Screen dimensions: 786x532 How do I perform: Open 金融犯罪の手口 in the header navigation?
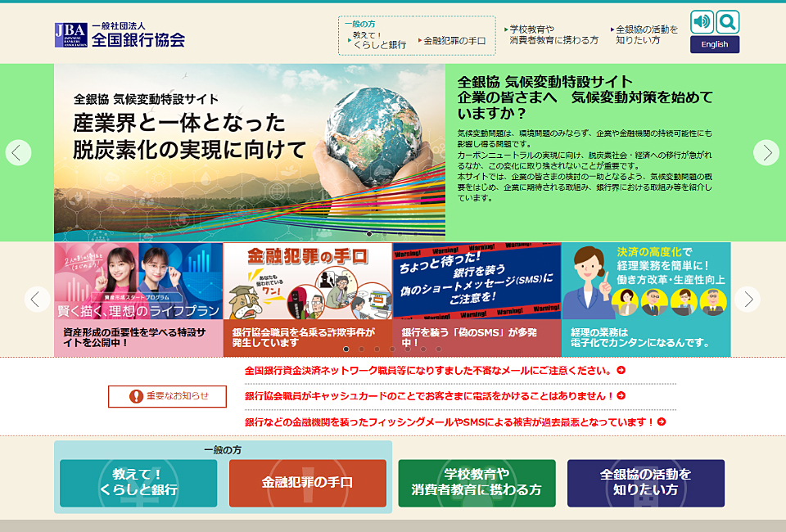452,41
